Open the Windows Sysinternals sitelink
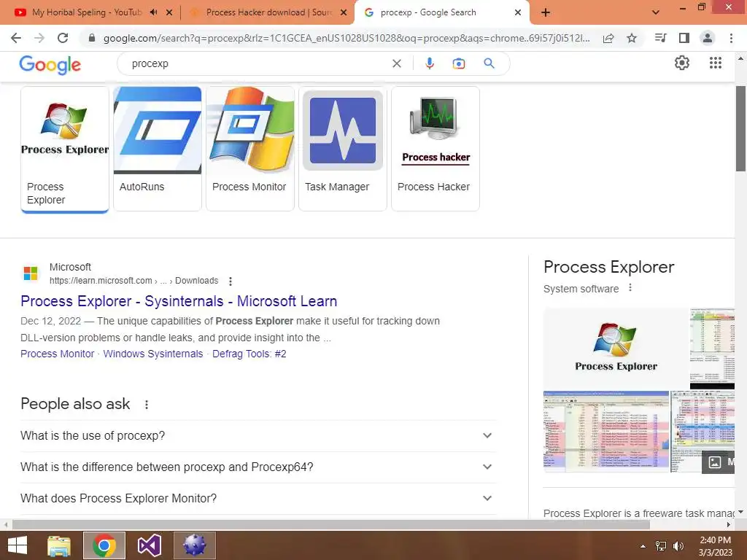This screenshot has height=560, width=747. coord(153,354)
